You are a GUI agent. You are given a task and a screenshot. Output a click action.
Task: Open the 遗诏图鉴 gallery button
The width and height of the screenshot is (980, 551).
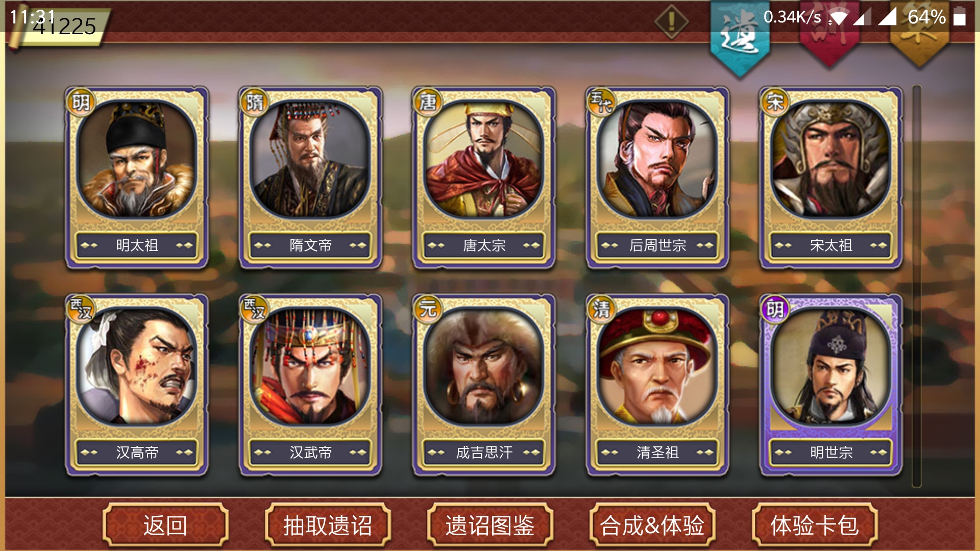coord(490,525)
